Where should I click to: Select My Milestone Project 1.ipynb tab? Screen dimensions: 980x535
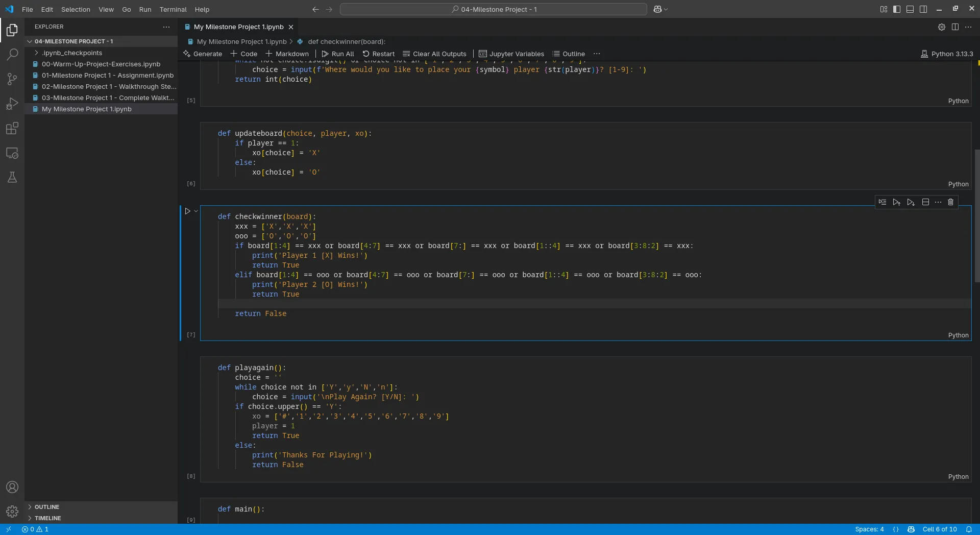pyautogui.click(x=238, y=27)
